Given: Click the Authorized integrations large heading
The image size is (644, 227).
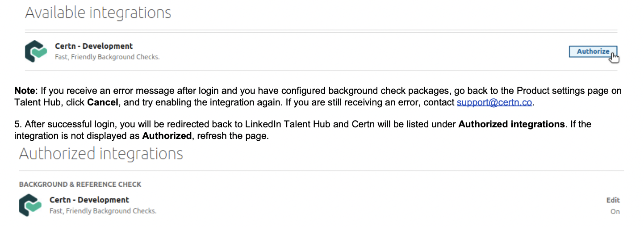Looking at the screenshot, I should (x=101, y=154).
